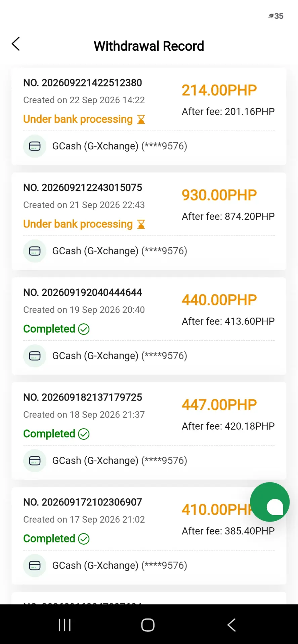Screen dimensions: 298x644
Task: Tap card icon on 440.00PHP withdrawal
Action: click(x=35, y=356)
